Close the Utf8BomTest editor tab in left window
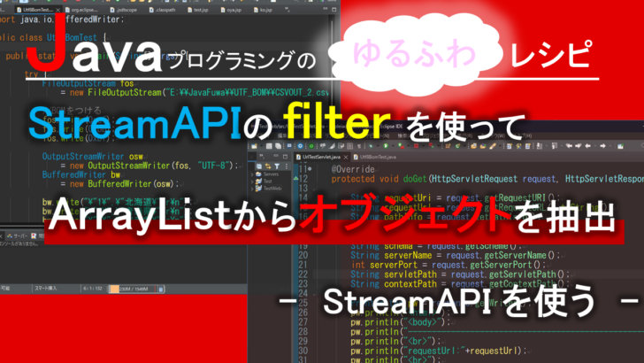Image resolution: width=644 pixels, height=363 pixels. [57, 10]
